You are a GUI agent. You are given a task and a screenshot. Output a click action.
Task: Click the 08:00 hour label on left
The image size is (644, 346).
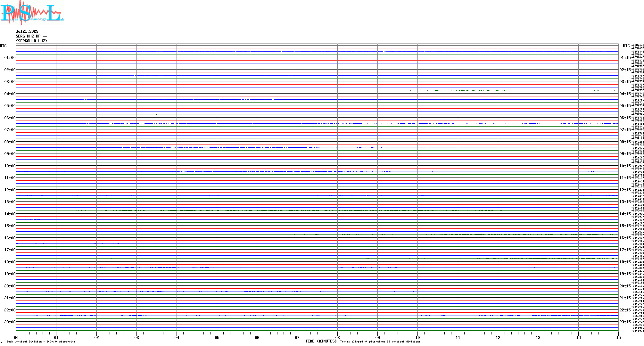tap(10, 142)
